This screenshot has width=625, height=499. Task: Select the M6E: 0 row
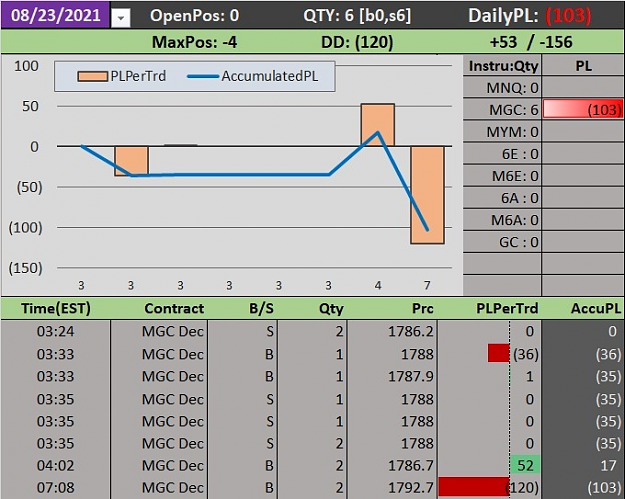[503, 176]
